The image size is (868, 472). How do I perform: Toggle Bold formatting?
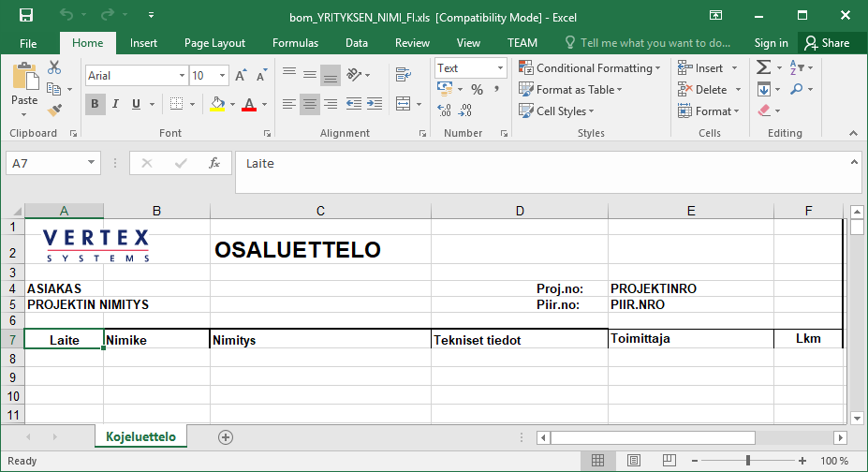coord(95,104)
